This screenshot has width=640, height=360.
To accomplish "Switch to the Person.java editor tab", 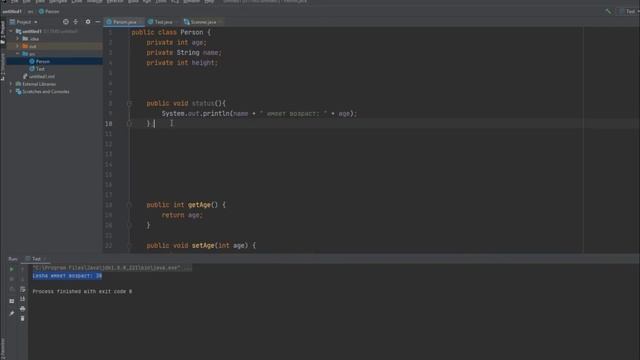I will coord(124,22).
